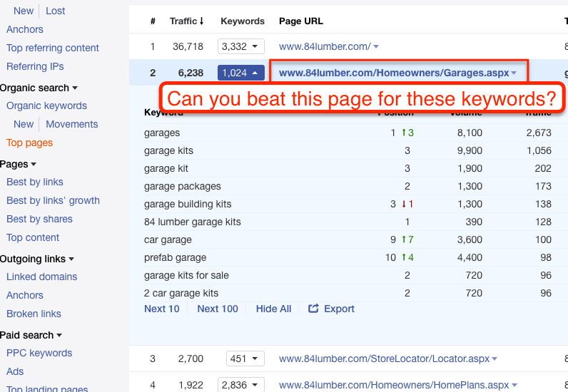The image size is (568, 392).
Task: Collapse the Paid search section
Action: 59,336
